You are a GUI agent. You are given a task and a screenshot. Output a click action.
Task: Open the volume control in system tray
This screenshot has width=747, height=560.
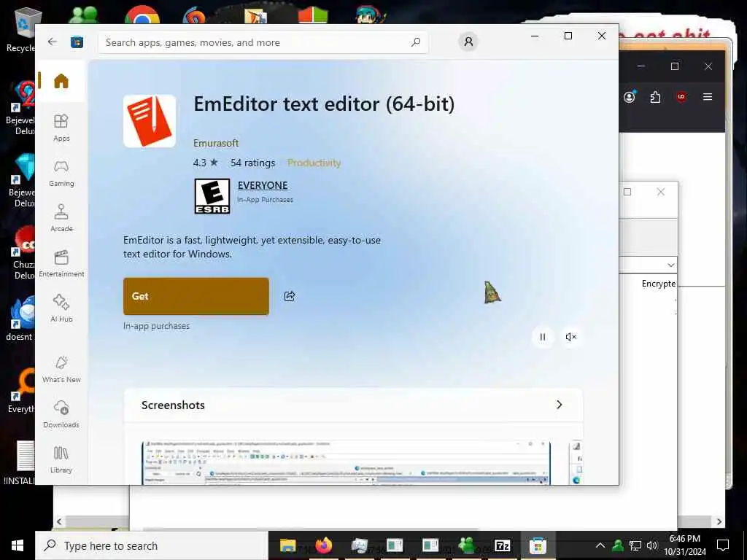click(652, 545)
